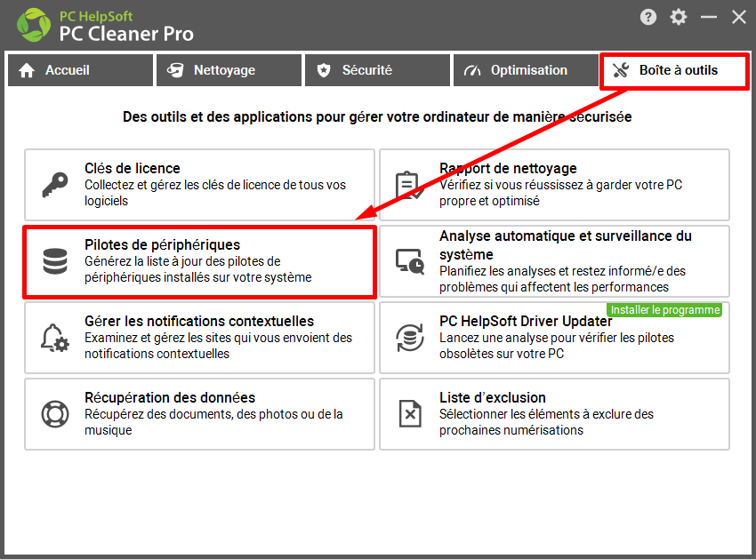The width and height of the screenshot is (756, 559).
Task: Click text 'Planifiez les analyses et restez informé/e'
Action: coord(562,279)
